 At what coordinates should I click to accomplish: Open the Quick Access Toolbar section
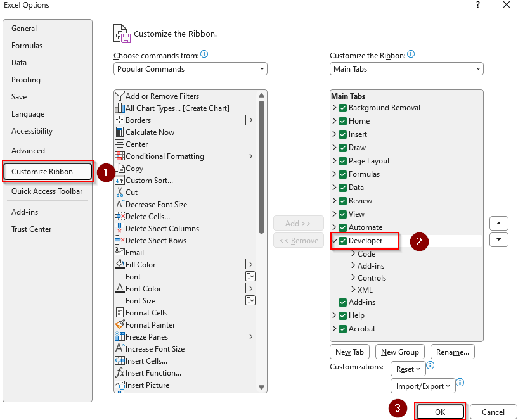pos(47,191)
